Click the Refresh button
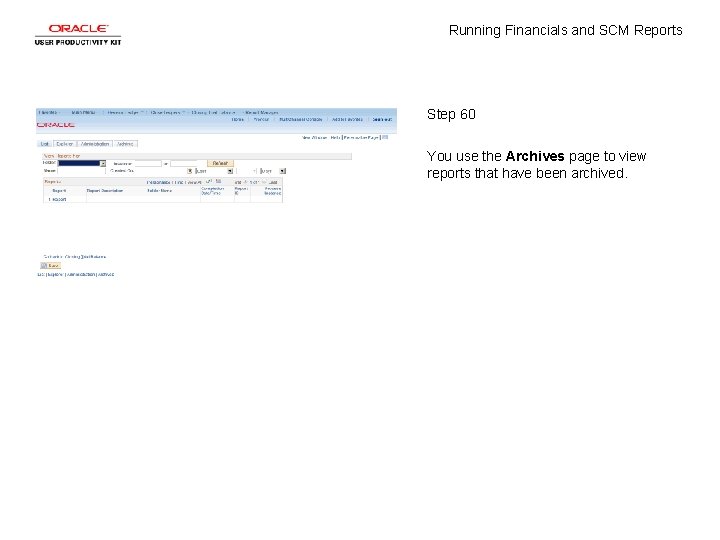This screenshot has height=540, width=720. click(x=220, y=163)
